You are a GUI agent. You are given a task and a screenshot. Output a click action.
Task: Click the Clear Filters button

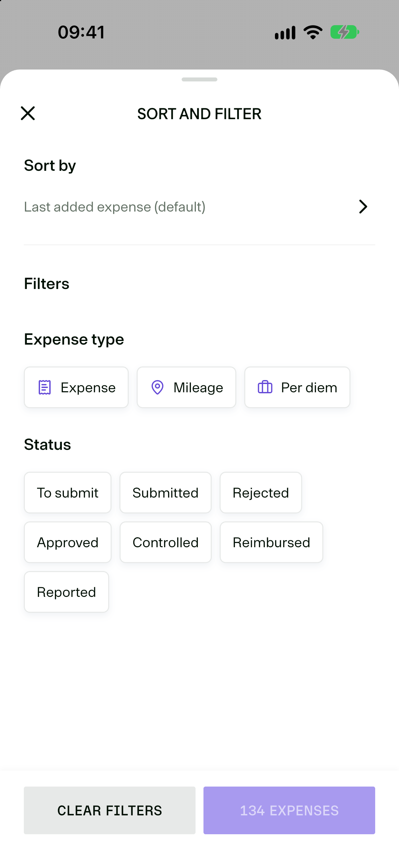[110, 810]
